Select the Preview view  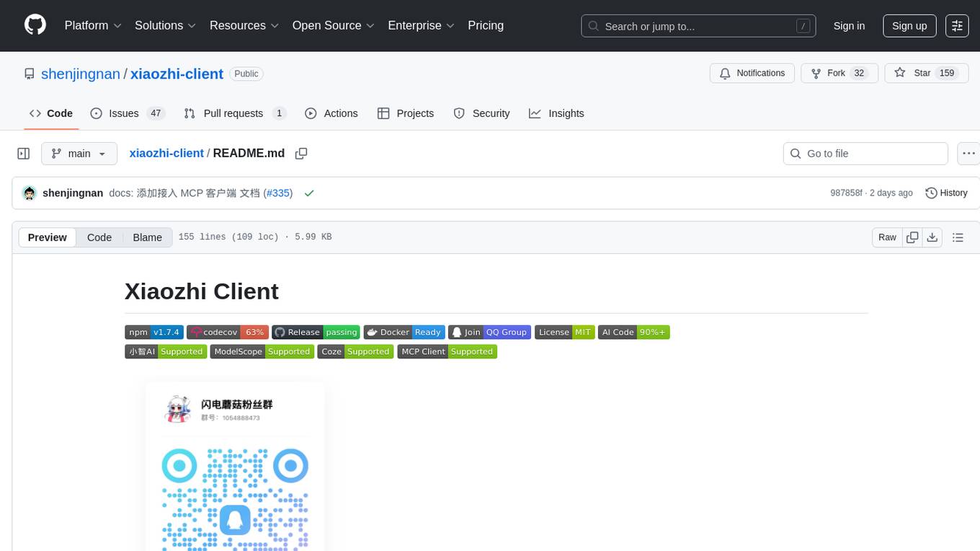[48, 237]
